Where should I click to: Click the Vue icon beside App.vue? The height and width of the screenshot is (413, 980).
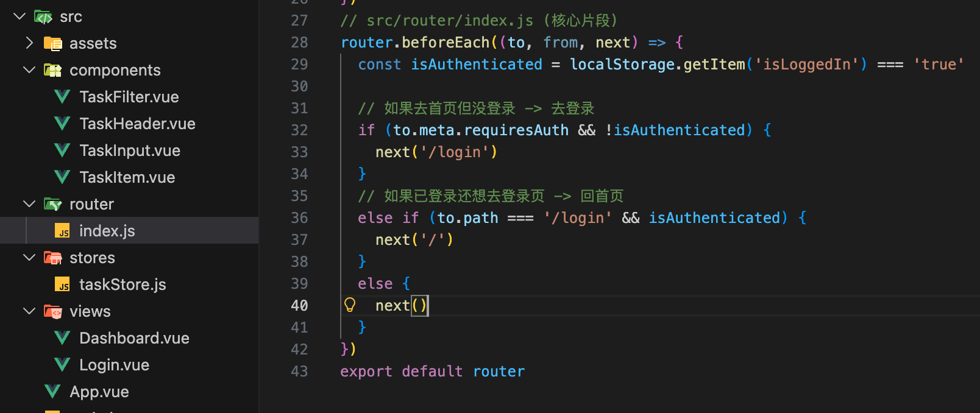(x=52, y=392)
